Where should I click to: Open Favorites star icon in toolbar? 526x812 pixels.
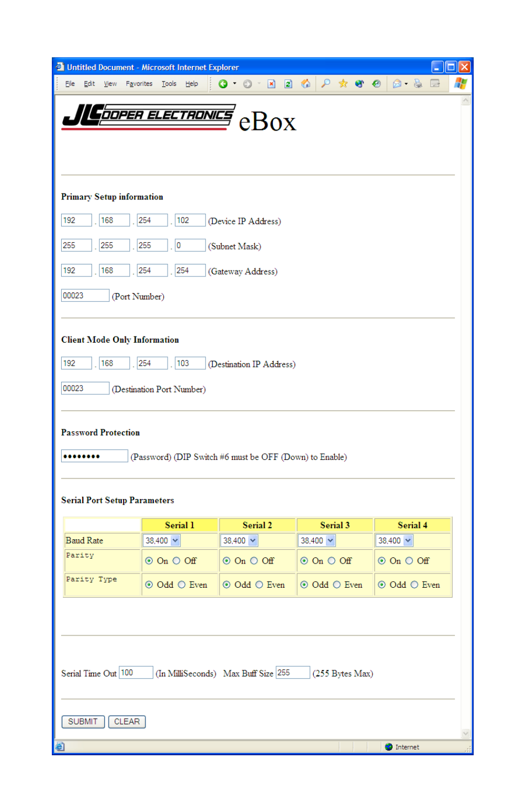click(x=343, y=84)
